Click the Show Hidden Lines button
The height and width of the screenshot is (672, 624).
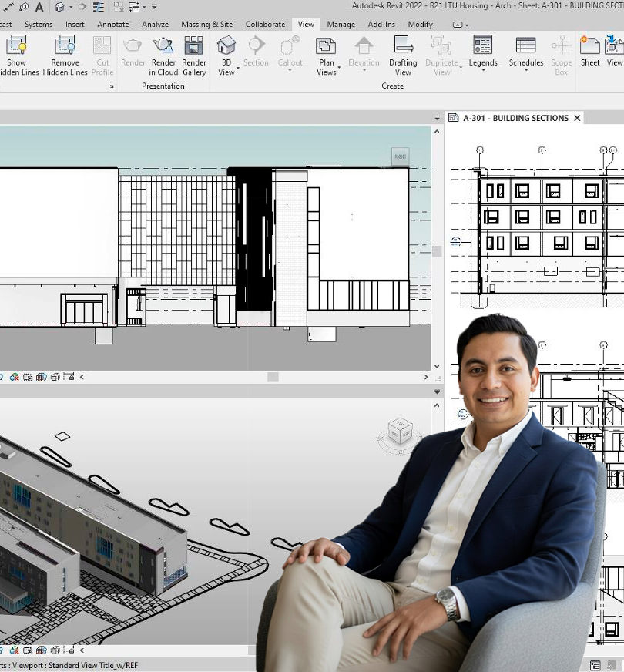(17, 54)
